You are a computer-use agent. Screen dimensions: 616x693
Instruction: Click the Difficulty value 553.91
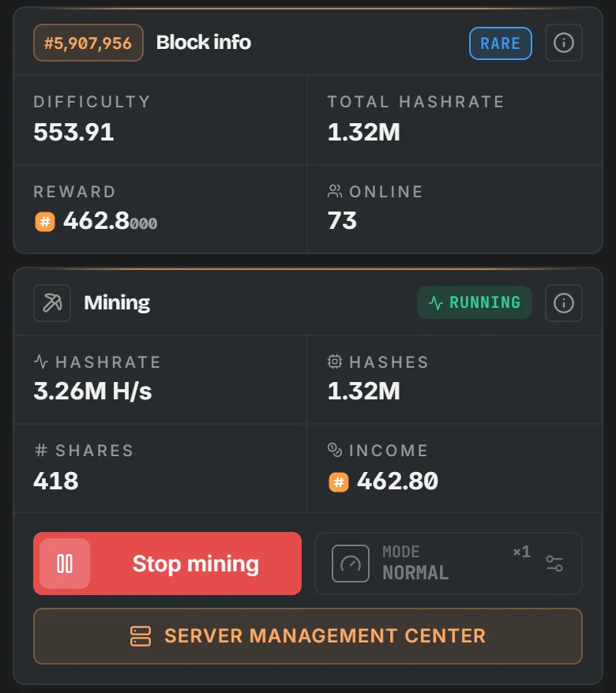tap(74, 132)
